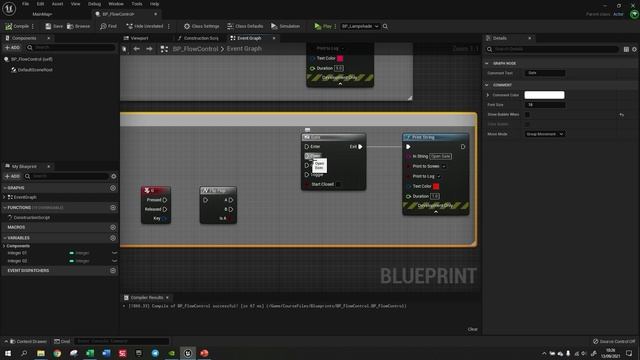Add a new function with plus icon

pyautogui.click(x=113, y=207)
